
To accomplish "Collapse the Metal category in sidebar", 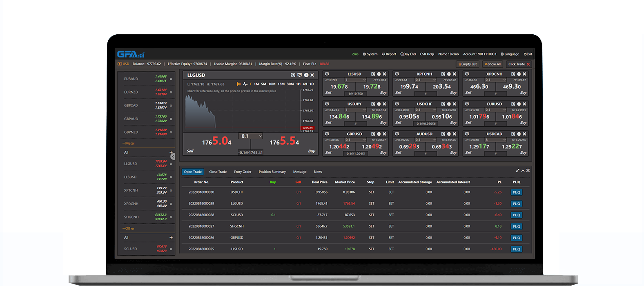I will (128, 143).
